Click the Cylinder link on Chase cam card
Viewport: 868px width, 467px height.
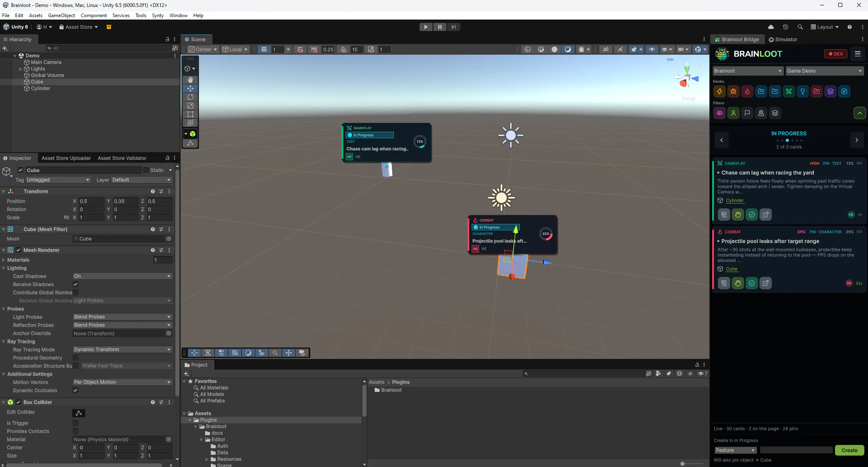pyautogui.click(x=735, y=200)
